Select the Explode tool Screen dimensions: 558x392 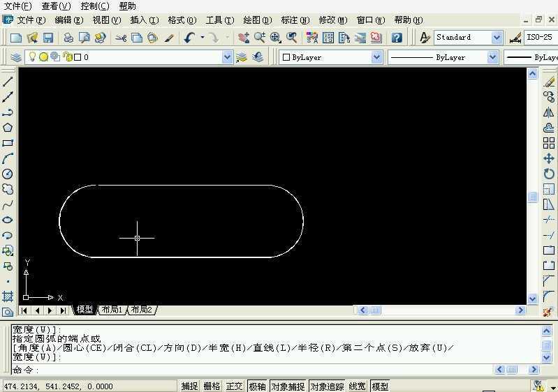548,312
